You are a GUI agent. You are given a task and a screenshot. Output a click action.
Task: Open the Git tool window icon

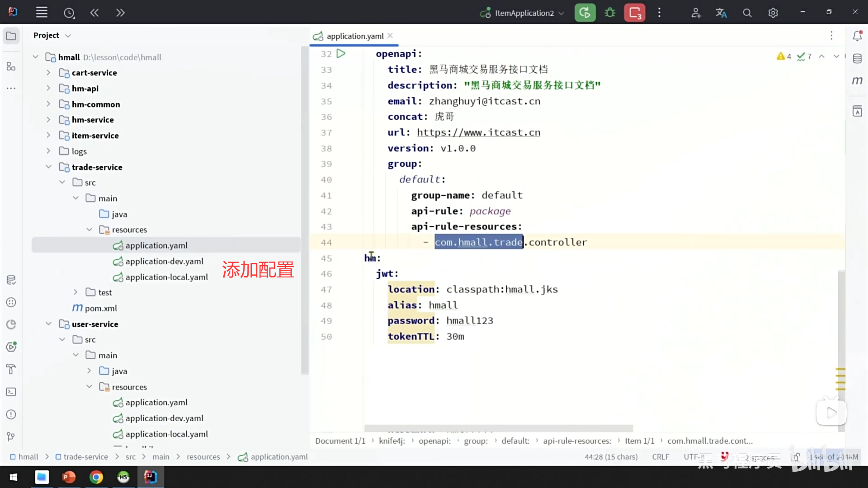(11, 436)
